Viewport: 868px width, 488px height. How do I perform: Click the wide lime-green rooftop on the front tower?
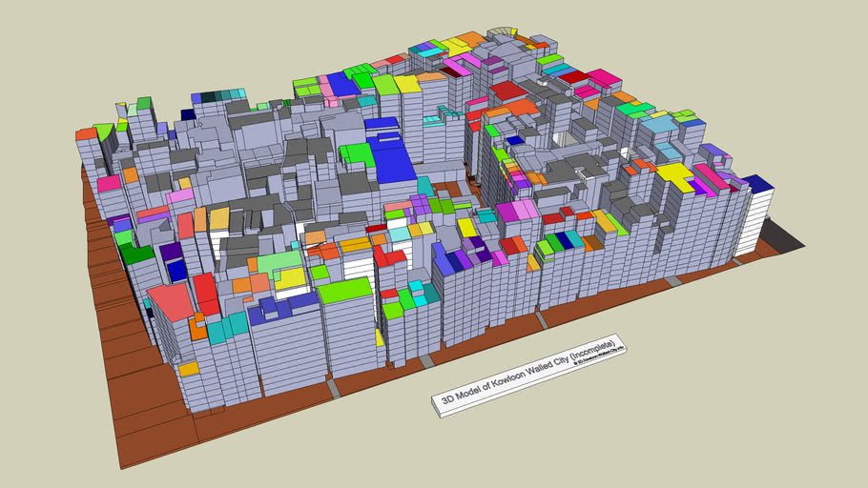tap(343, 290)
